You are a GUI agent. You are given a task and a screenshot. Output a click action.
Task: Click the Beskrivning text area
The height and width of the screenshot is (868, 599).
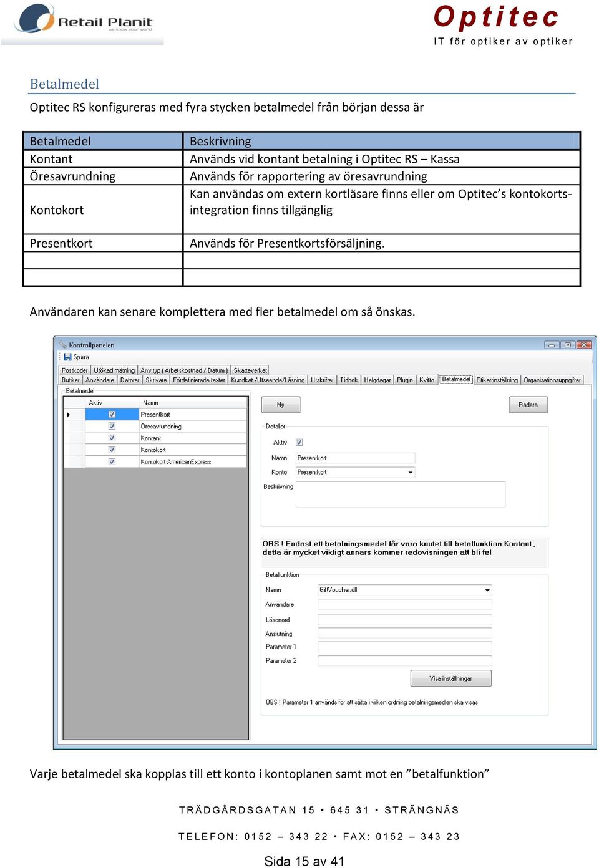(x=400, y=495)
